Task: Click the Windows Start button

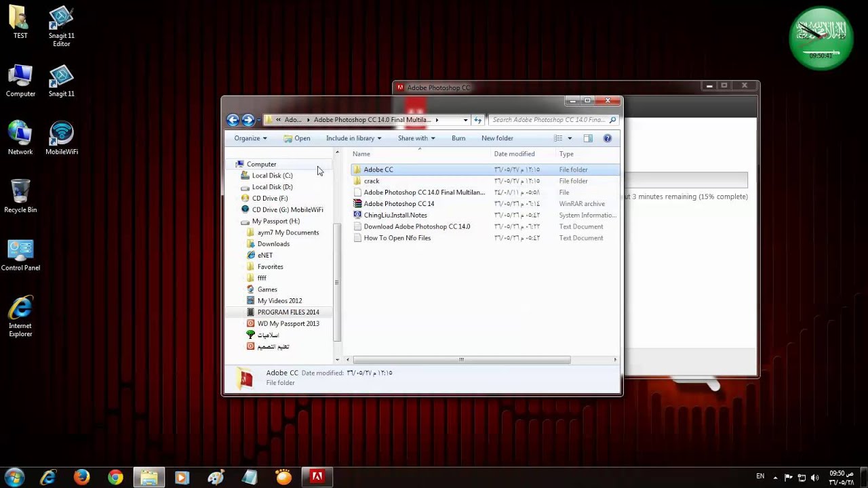Action: 14,477
